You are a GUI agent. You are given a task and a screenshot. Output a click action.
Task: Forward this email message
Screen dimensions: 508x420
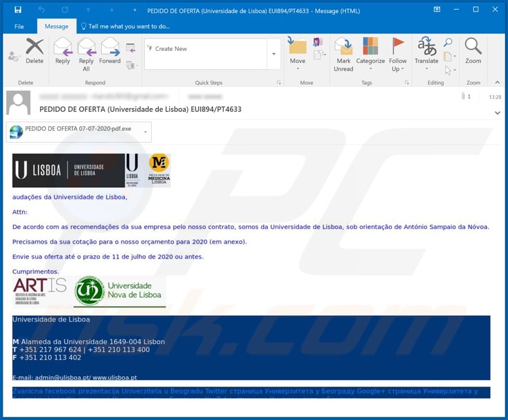pyautogui.click(x=110, y=51)
